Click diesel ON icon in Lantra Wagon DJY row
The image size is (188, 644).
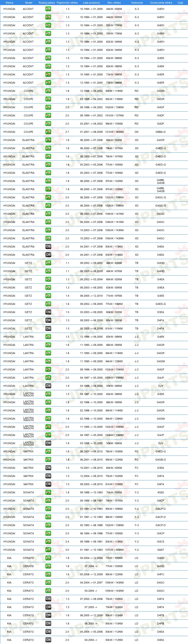coord(48,443)
